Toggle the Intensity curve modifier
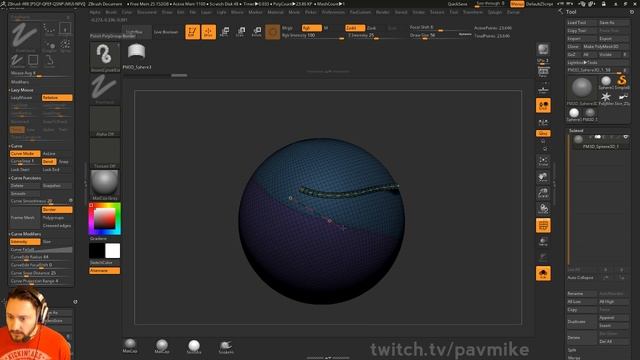This screenshot has height=360, width=640. click(x=25, y=242)
